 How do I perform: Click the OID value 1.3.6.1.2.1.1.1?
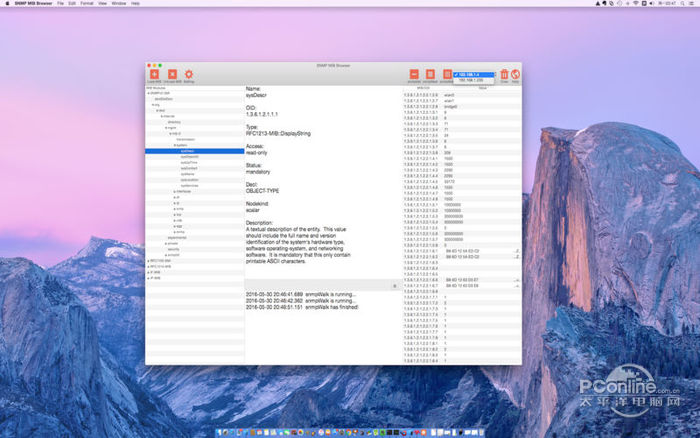pos(262,114)
